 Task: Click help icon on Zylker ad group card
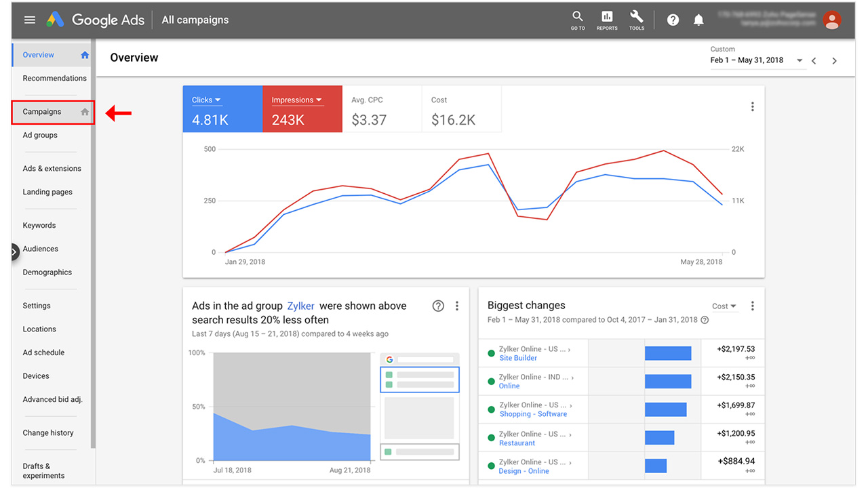pos(438,306)
